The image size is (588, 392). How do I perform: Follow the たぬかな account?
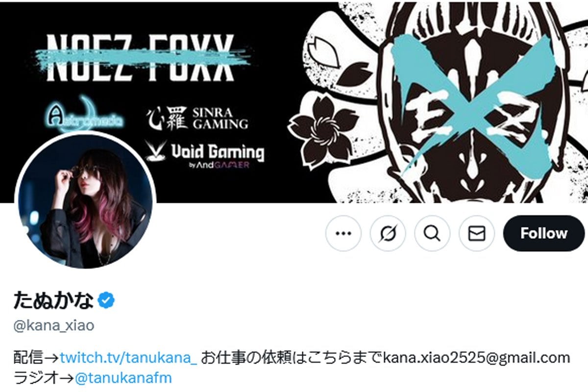(544, 233)
